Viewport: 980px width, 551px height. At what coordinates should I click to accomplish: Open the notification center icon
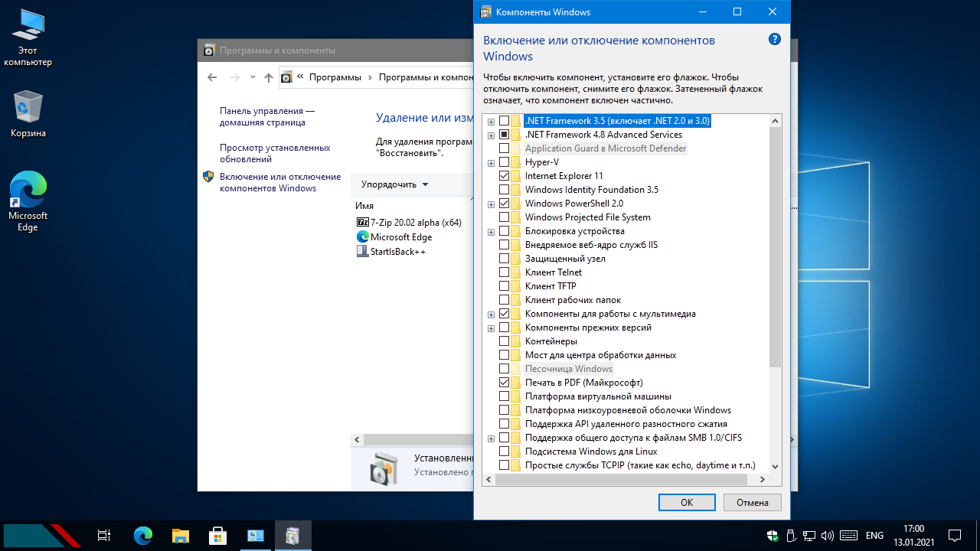[955, 536]
